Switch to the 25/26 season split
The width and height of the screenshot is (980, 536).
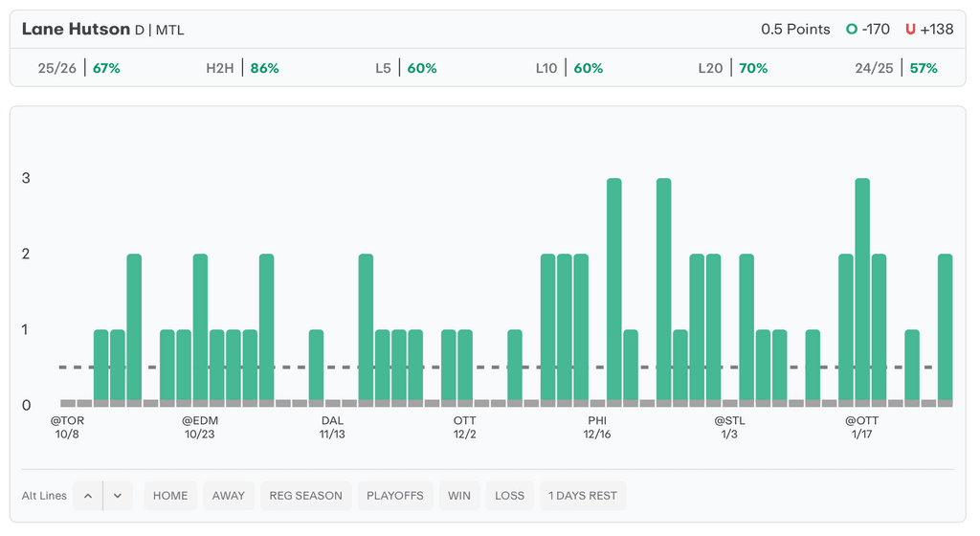click(x=78, y=68)
